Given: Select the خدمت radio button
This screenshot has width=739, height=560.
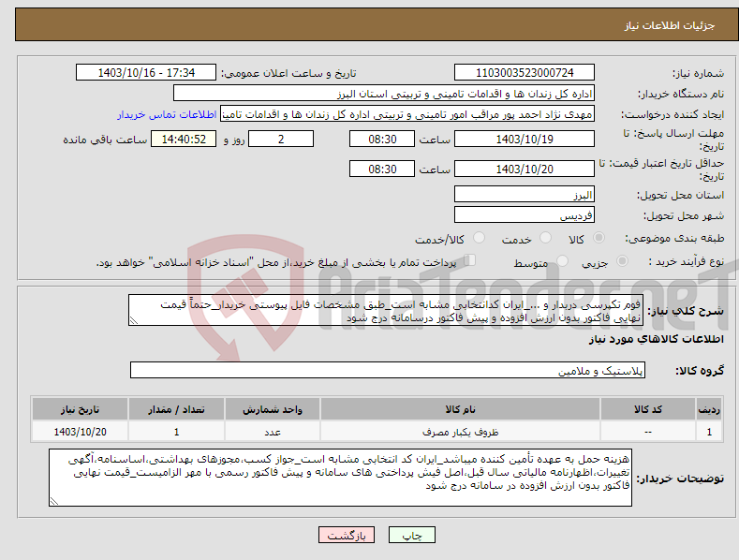Looking at the screenshot, I should (546, 238).
